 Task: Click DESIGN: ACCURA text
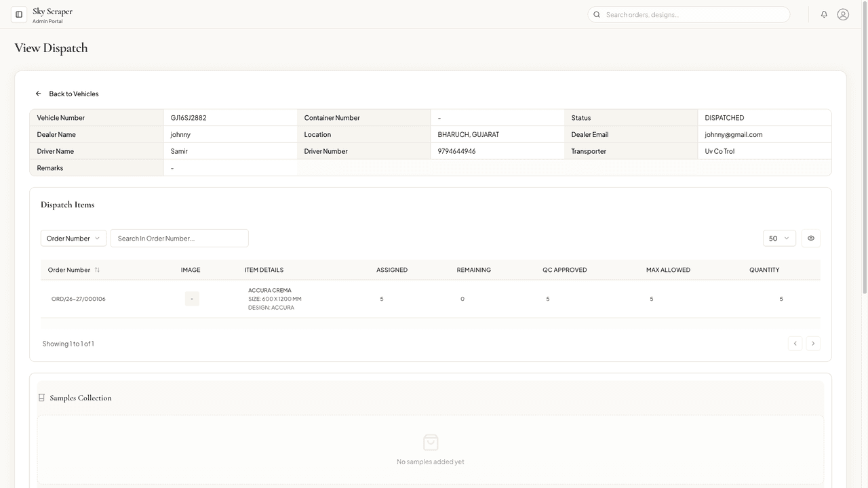271,308
